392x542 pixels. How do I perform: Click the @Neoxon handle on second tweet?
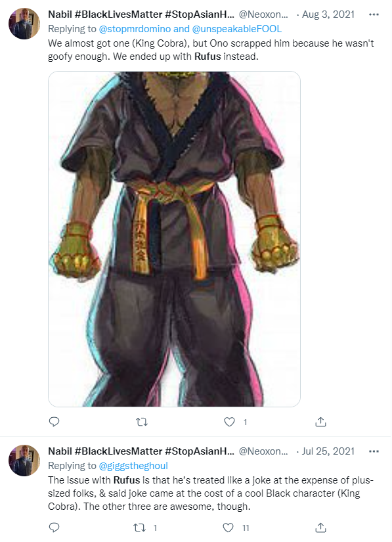[263, 451]
